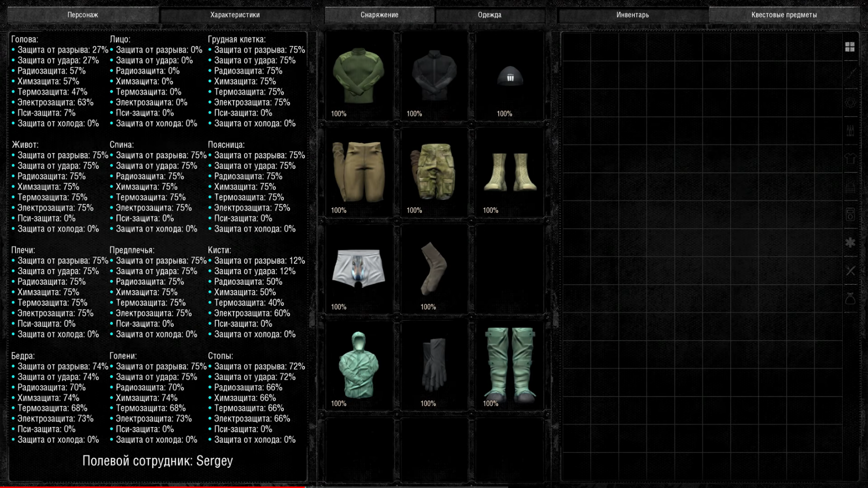The height and width of the screenshot is (488, 868).
Task: Select the brown sock item
Action: [x=433, y=268]
